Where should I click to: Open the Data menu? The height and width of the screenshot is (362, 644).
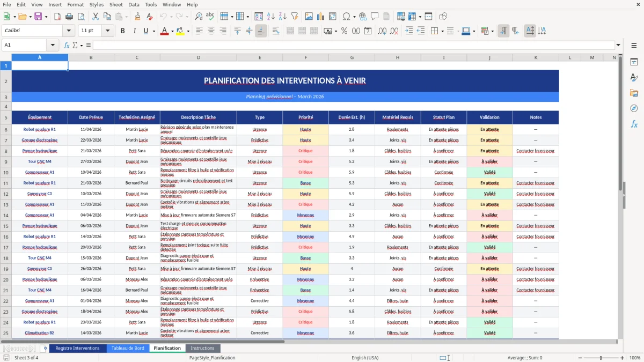click(x=134, y=4)
